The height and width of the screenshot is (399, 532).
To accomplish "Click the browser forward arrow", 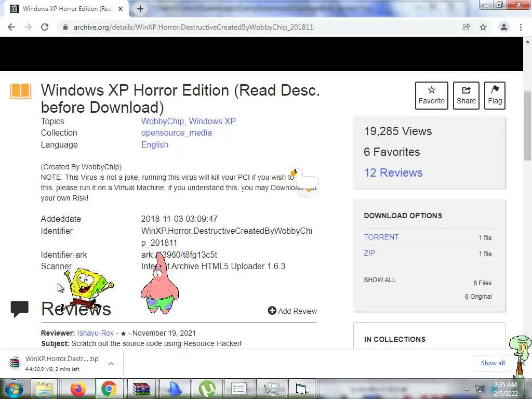I will click(x=28, y=27).
